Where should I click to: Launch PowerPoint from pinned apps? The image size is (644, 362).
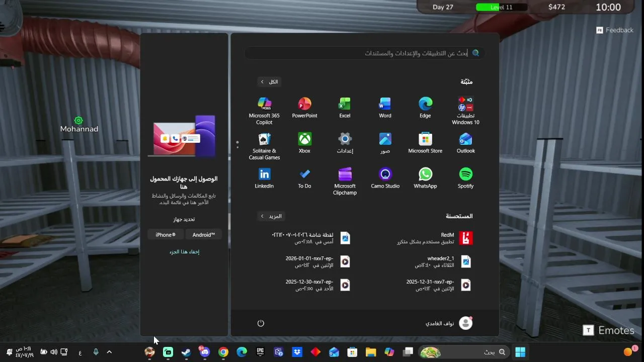[x=304, y=108]
